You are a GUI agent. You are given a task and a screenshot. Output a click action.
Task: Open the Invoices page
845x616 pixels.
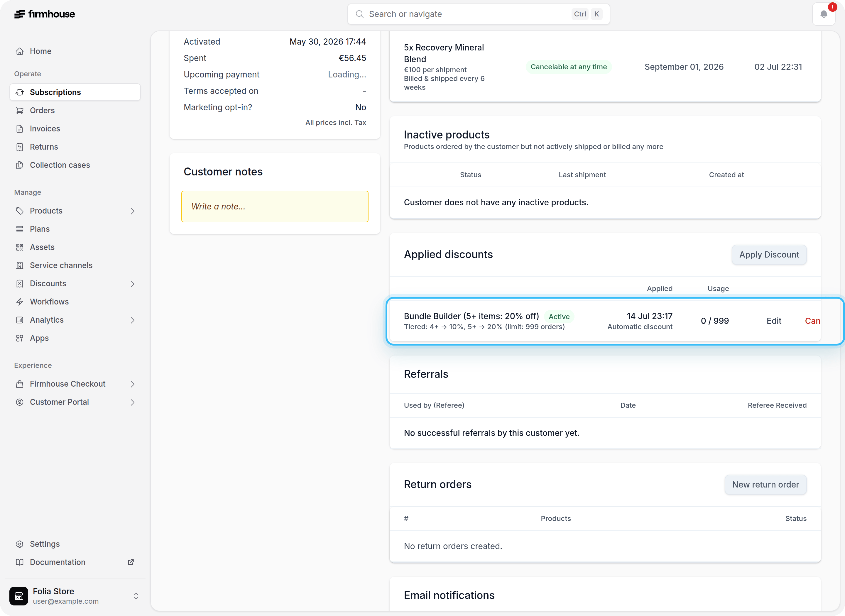coord(75,129)
